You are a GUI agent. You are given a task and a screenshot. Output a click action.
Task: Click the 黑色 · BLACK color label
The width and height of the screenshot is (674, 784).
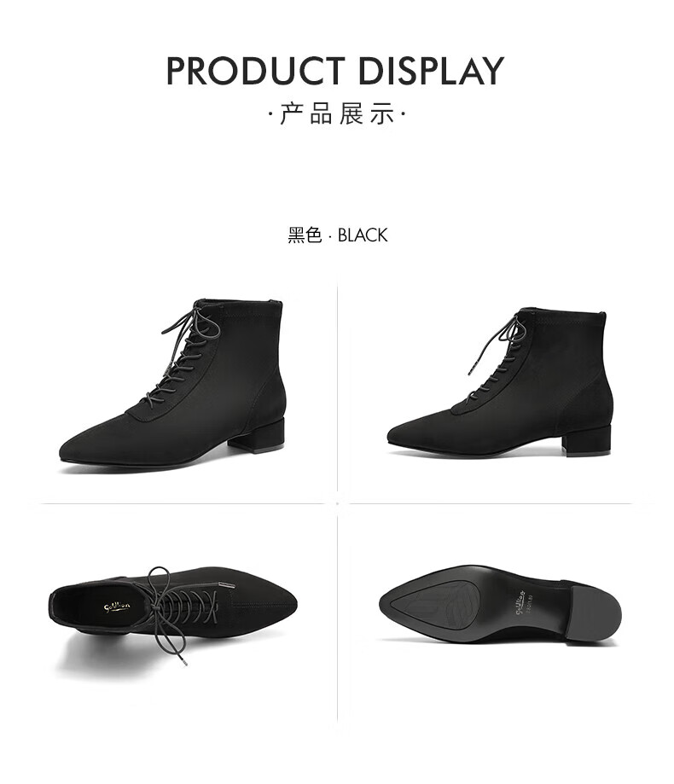(337, 235)
